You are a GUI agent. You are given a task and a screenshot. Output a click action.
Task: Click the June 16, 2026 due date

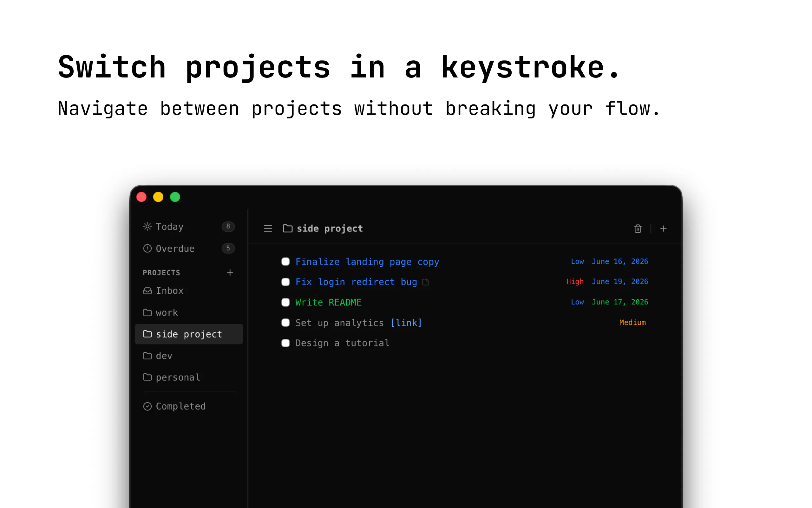click(x=620, y=261)
